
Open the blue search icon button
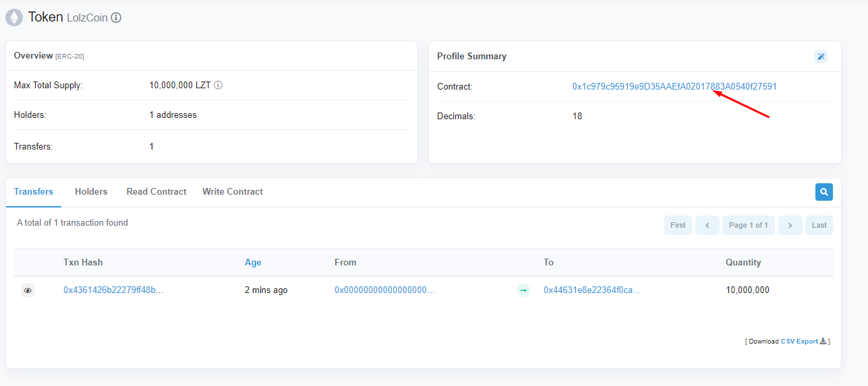[823, 192]
